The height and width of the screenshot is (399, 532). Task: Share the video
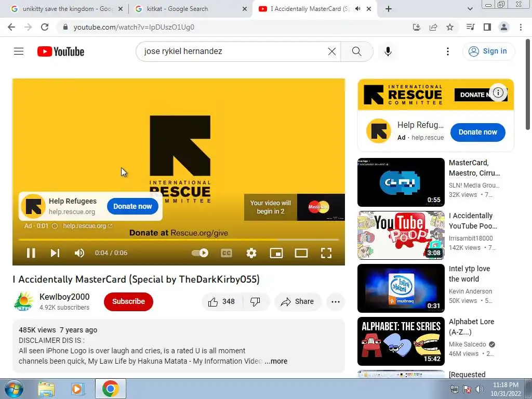point(298,302)
